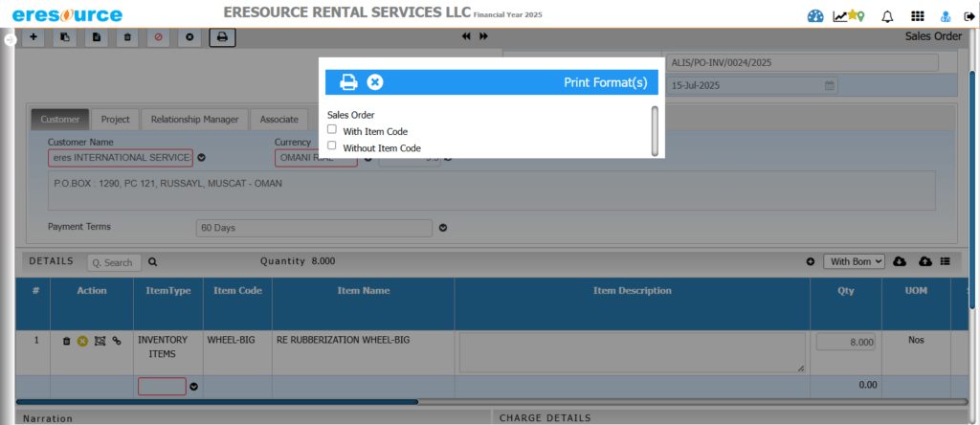The height and width of the screenshot is (425, 980).
Task: Open the Payment Terms dropdown arrow
Action: pos(443,229)
